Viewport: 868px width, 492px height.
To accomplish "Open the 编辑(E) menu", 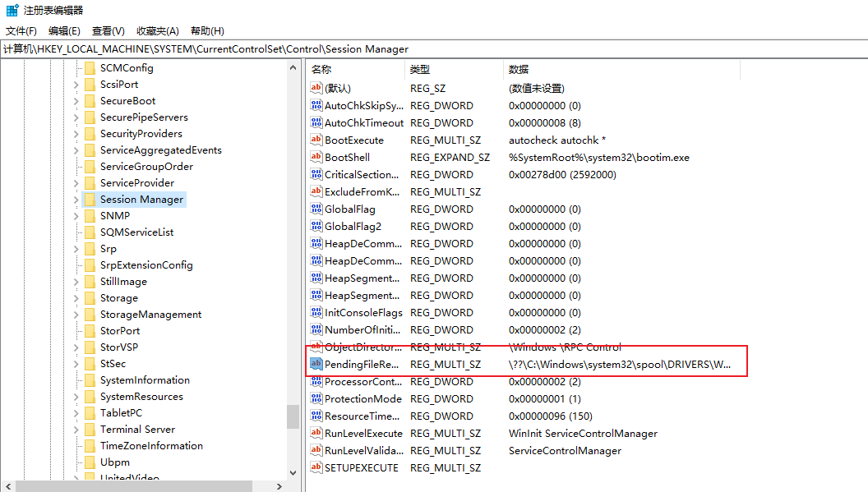I will tap(64, 31).
